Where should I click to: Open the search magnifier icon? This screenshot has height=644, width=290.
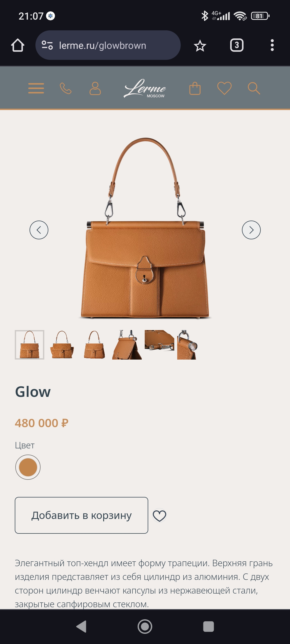pos(254,88)
